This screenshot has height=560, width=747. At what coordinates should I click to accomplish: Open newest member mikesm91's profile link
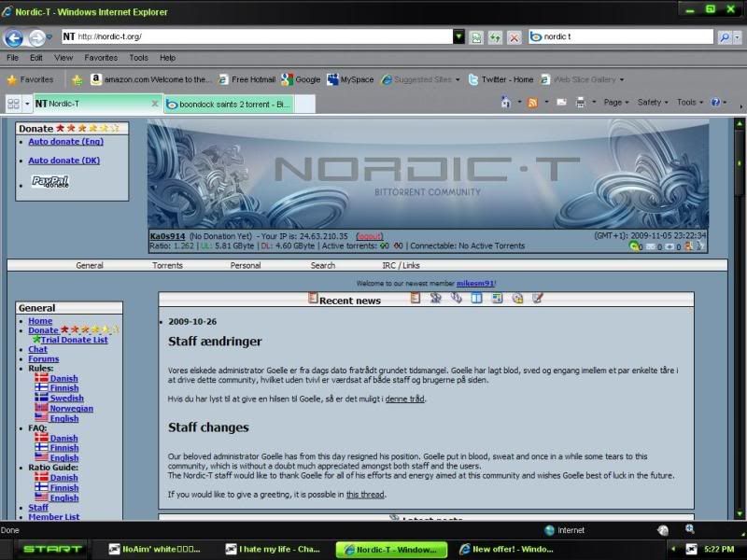click(475, 284)
